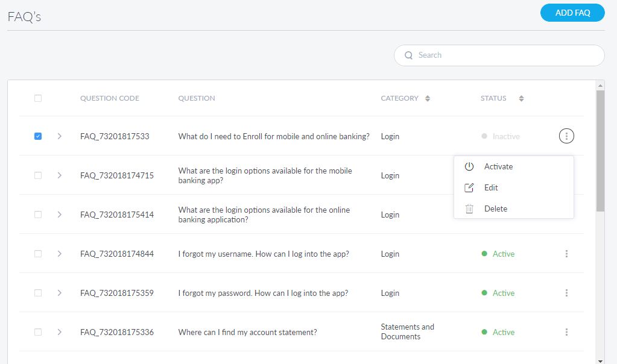This screenshot has width=617, height=364.
Task: Click the circled three-dot menu for FAQ_73201817533
Action: tap(566, 136)
